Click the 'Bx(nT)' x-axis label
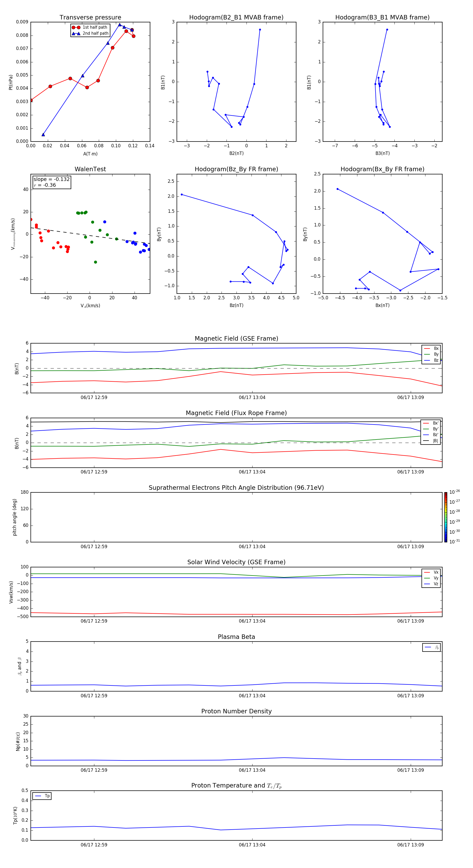The height and width of the screenshot is (868, 473). 382,305
